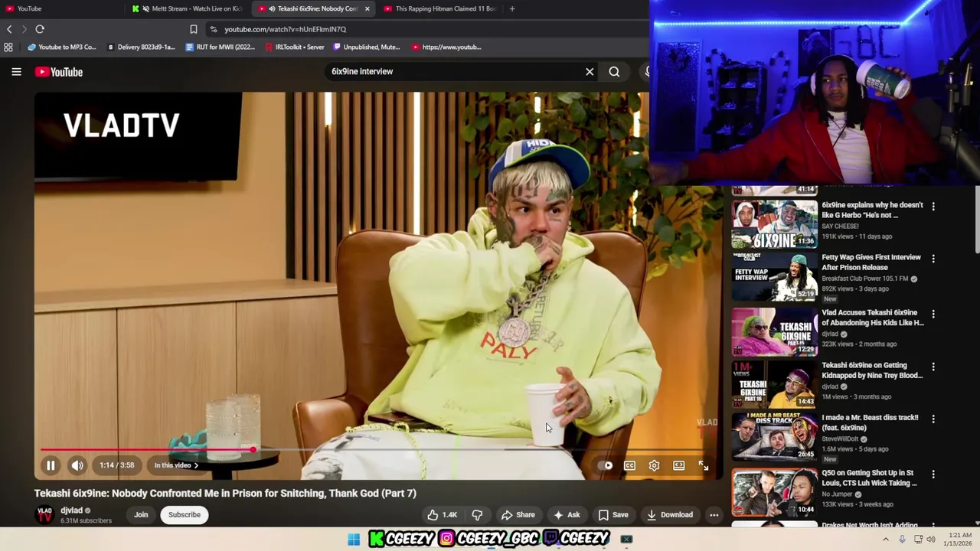Open options for G Herbo video
Image resolution: width=980 pixels, height=551 pixels.
click(x=933, y=206)
